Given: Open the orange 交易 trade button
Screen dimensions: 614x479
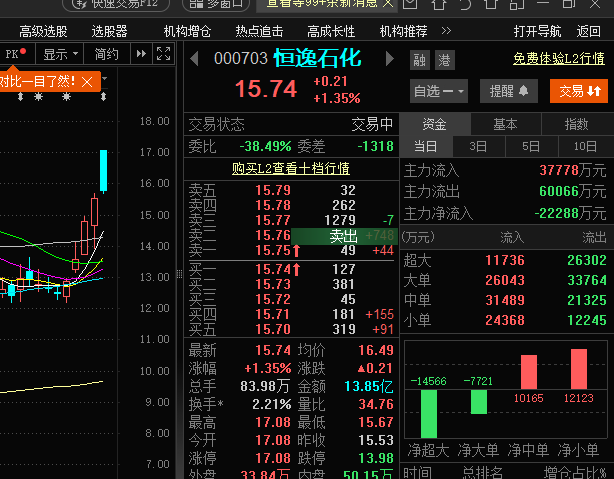Looking at the screenshot, I should (579, 91).
